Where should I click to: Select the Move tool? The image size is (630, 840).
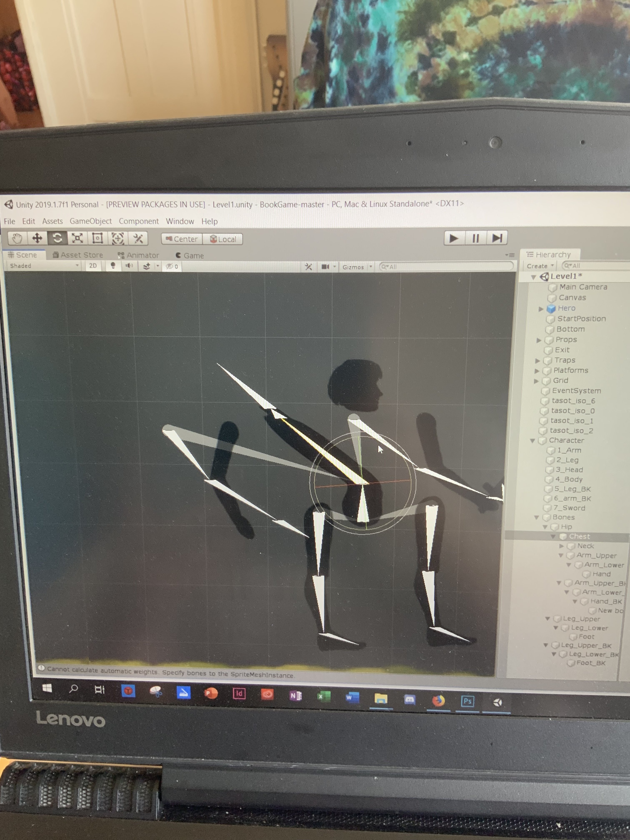[37, 239]
